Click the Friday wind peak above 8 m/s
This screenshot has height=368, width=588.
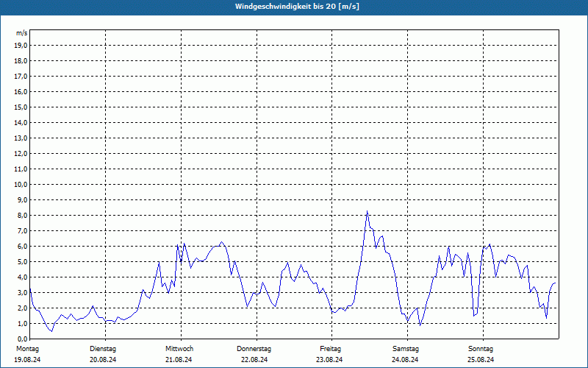pyautogui.click(x=367, y=211)
